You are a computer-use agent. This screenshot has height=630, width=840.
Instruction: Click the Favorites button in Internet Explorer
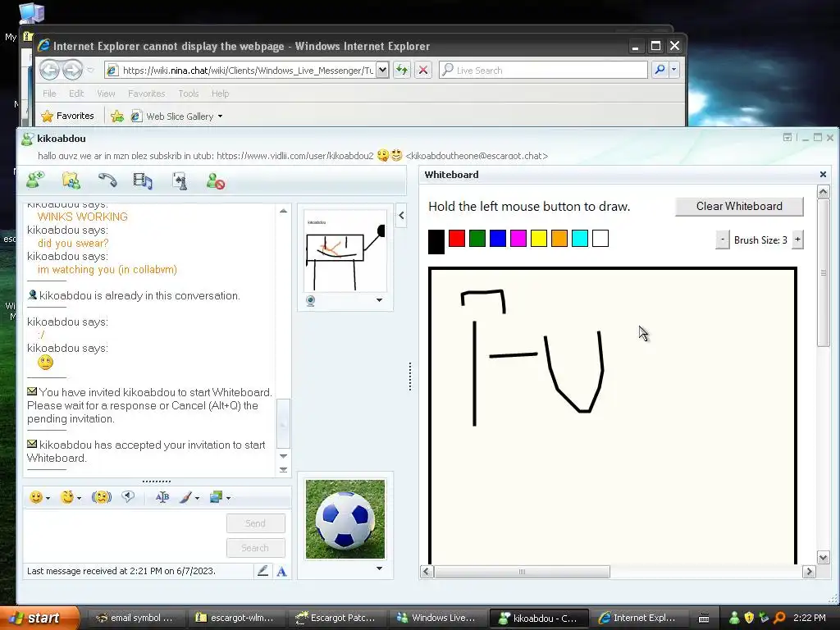point(67,116)
